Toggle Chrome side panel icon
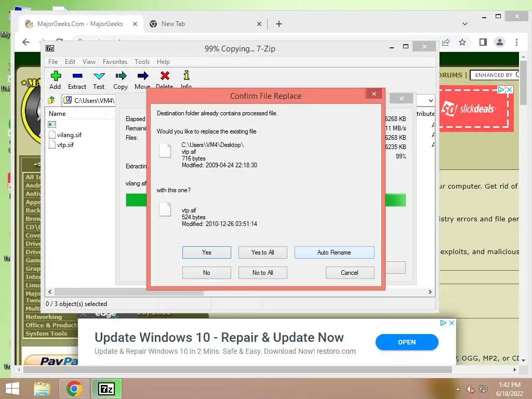 [483, 42]
